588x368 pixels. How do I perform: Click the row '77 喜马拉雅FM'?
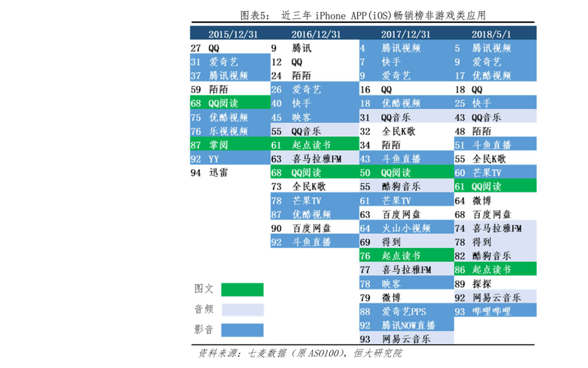[406, 269]
